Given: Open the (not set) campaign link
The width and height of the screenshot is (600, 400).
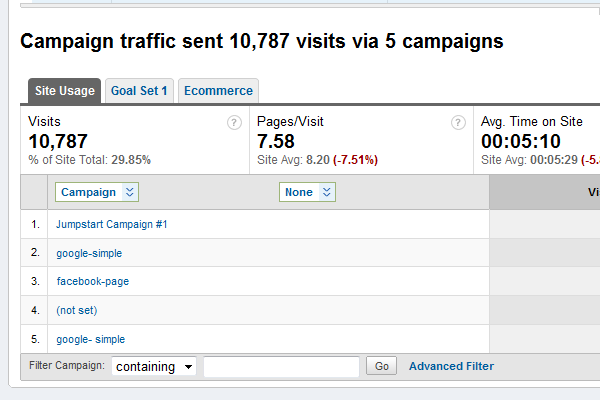Looking at the screenshot, I should (77, 310).
